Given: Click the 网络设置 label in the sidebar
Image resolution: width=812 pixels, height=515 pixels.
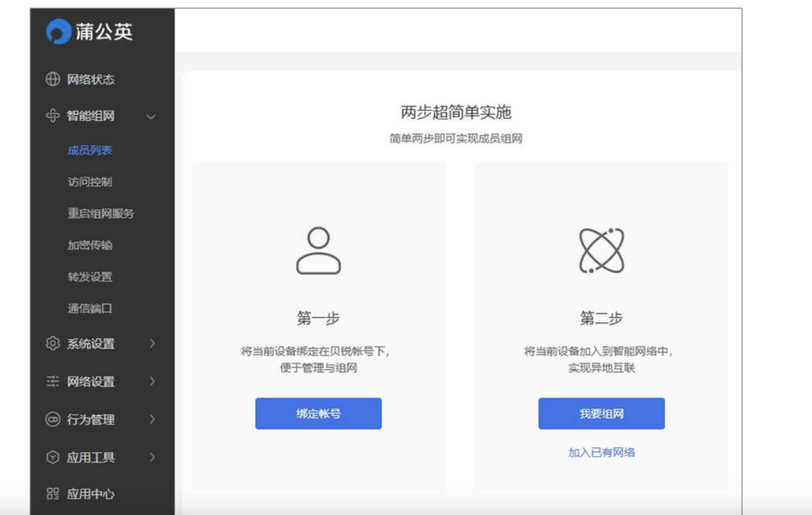Looking at the screenshot, I should click(x=91, y=382).
